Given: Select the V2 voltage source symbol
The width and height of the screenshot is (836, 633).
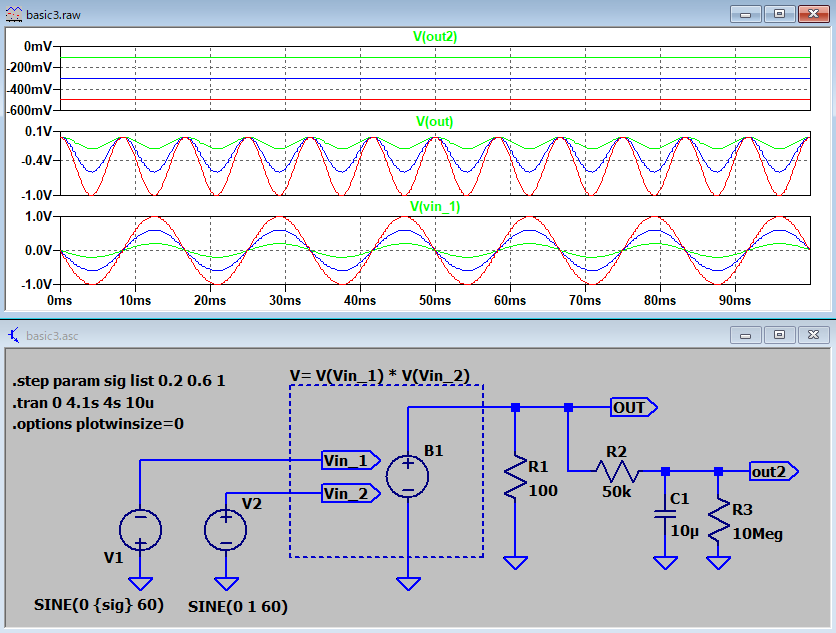Looking at the screenshot, I should pyautogui.click(x=226, y=529).
